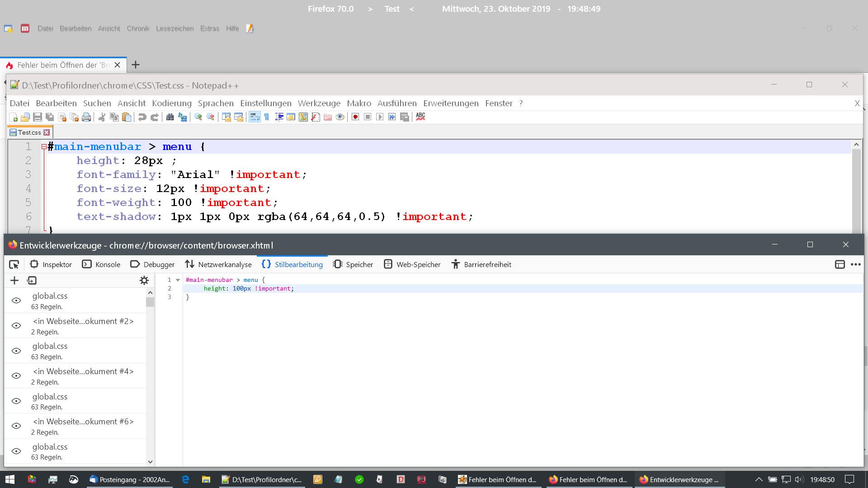
Task: Click the Print icon in Notepad++
Action: tap(86, 117)
